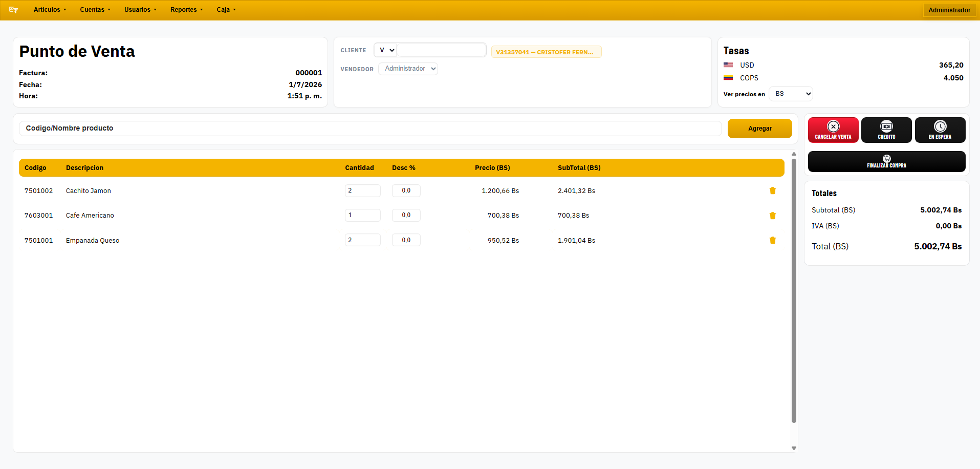Image resolution: width=980 pixels, height=469 pixels.
Task: Edit the quantity for Empanada Queso
Action: pos(362,240)
